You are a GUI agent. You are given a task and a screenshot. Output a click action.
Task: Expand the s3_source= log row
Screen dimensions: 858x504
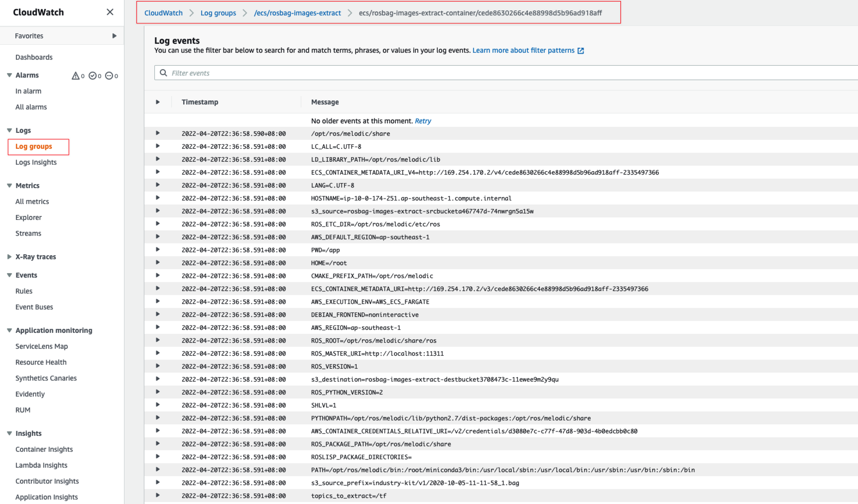click(x=158, y=210)
